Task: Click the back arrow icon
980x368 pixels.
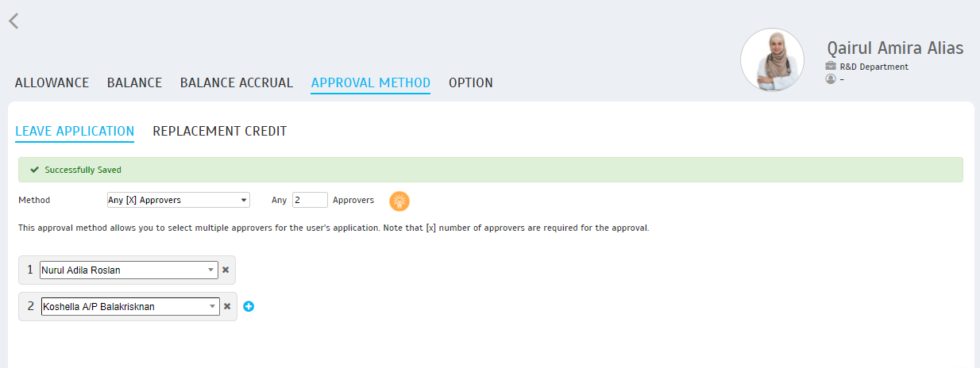Action: pos(14,21)
